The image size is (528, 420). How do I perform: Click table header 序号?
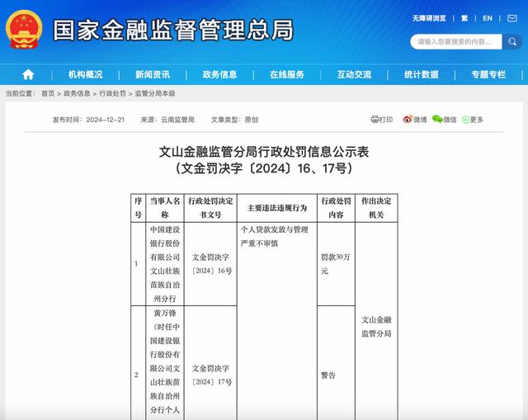pyautogui.click(x=138, y=208)
